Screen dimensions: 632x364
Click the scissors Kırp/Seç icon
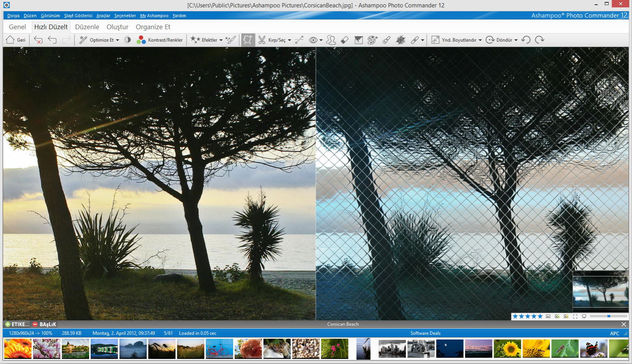pos(262,40)
